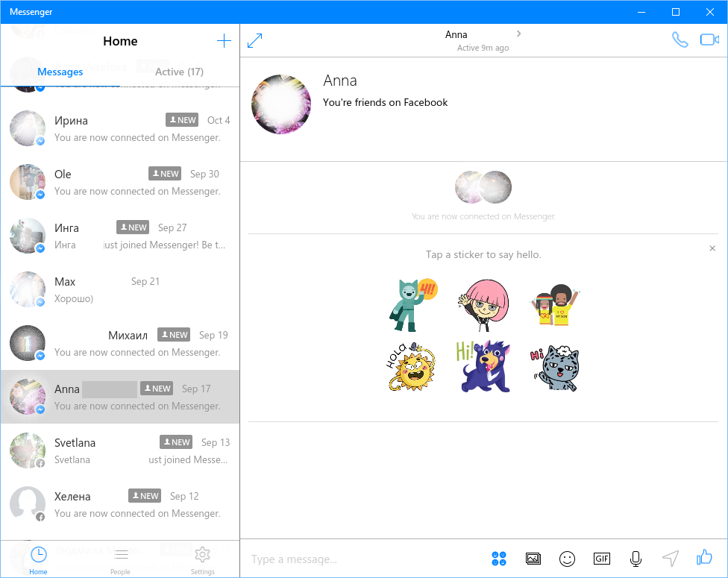
Task: Create a new message with plus icon
Action: point(224,41)
